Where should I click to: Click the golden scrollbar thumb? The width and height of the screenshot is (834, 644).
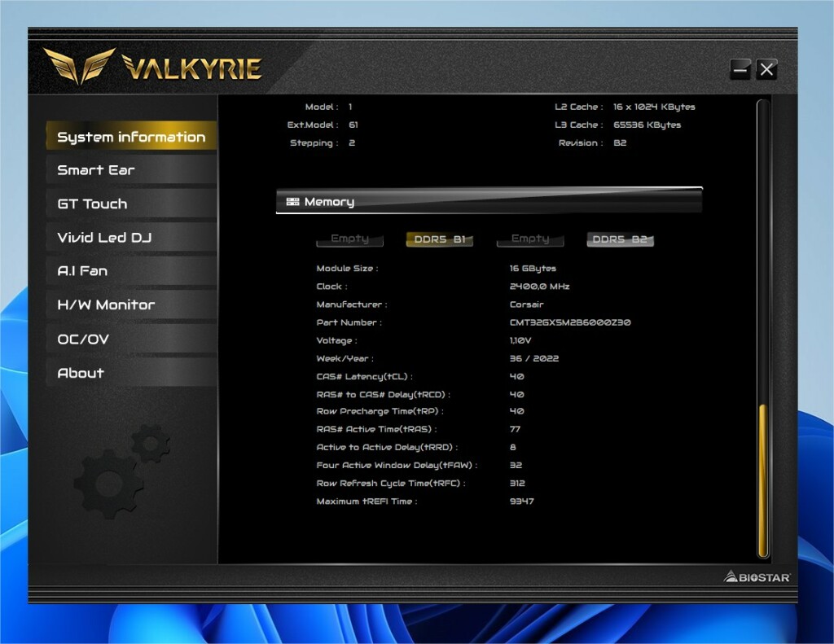[x=762, y=480]
